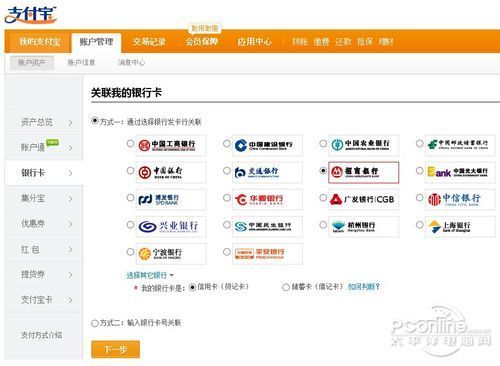Click the 下一步 button
500x366 pixels.
[x=115, y=349]
